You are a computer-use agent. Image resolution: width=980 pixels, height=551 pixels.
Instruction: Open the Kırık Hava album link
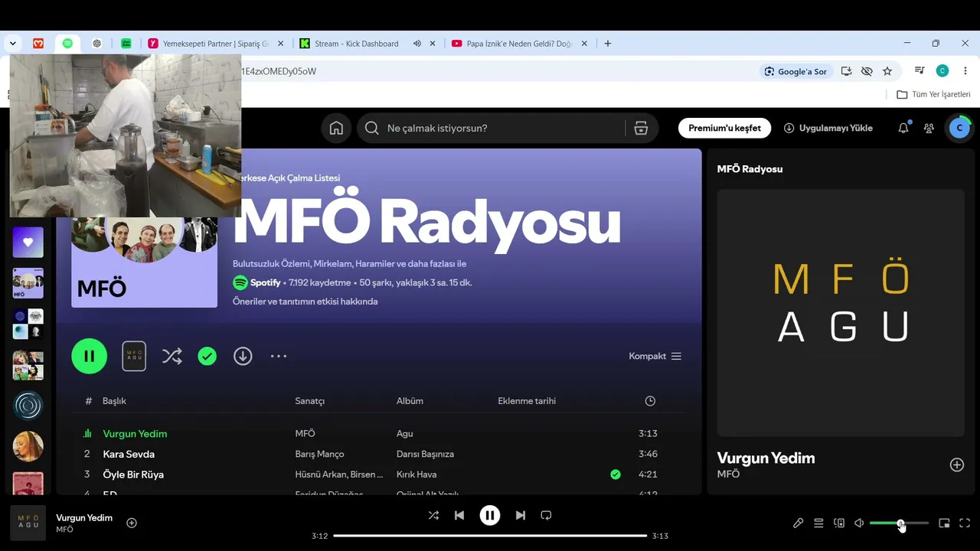pos(416,474)
